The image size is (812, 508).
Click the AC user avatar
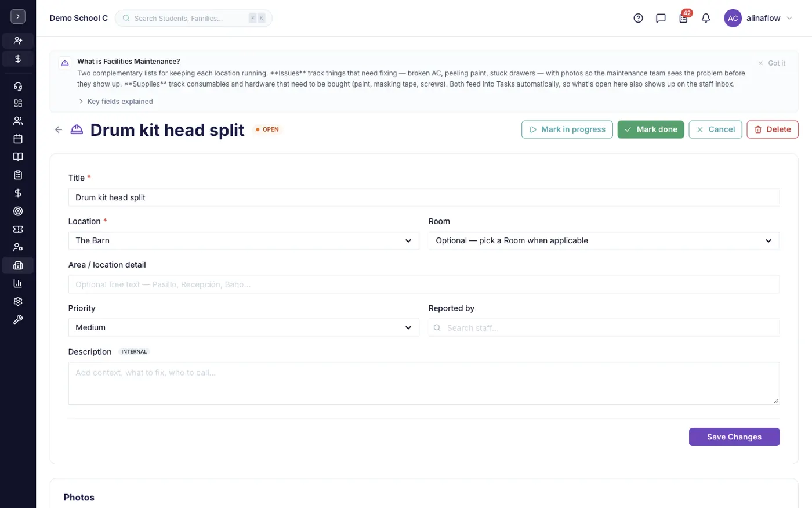coord(733,18)
